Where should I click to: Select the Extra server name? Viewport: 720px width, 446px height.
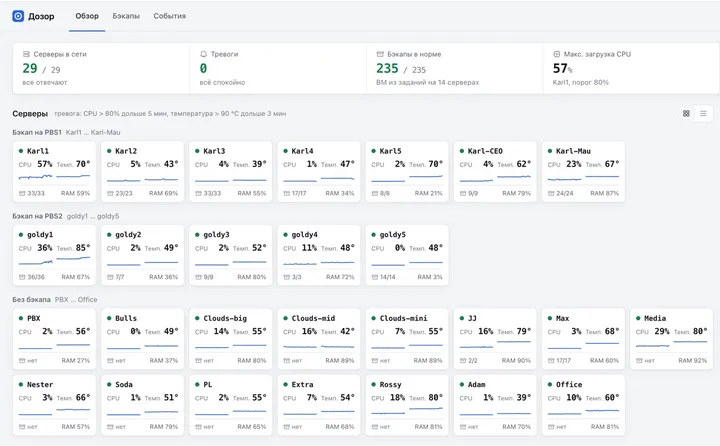click(x=302, y=384)
